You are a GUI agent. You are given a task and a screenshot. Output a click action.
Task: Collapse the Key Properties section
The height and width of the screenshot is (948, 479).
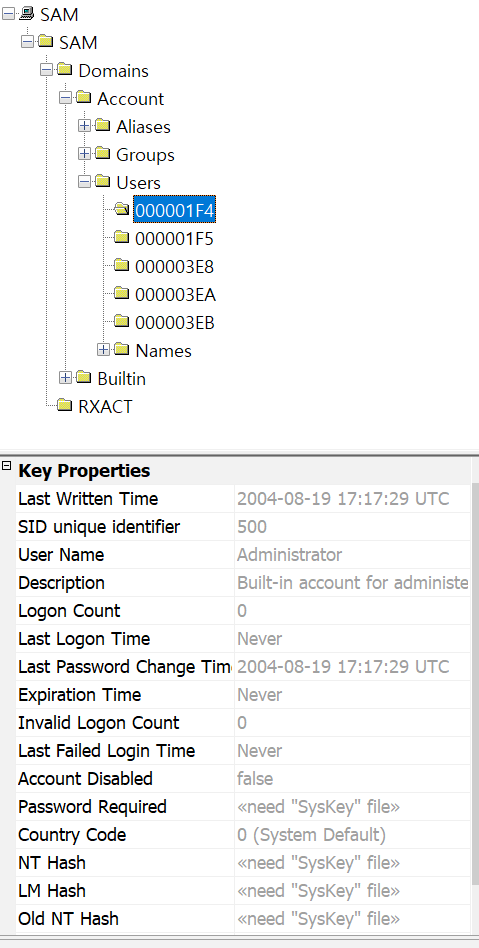coord(7,466)
